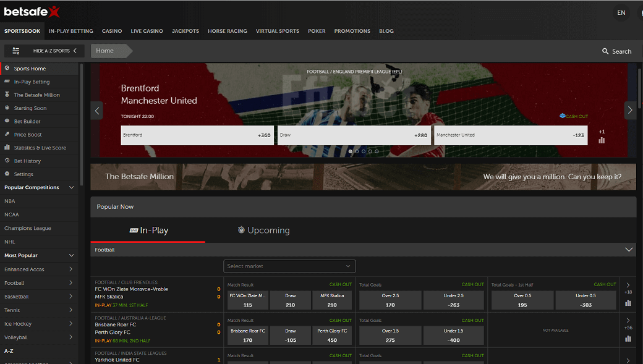Bet on banner Draw at +280
The height and width of the screenshot is (364, 643).
tap(354, 135)
